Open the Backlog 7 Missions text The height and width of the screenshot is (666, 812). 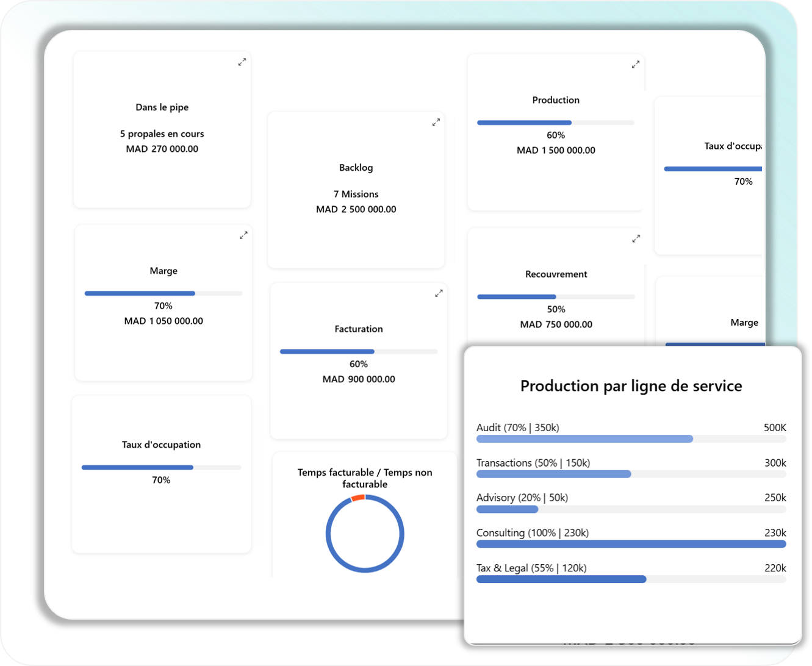(356, 194)
